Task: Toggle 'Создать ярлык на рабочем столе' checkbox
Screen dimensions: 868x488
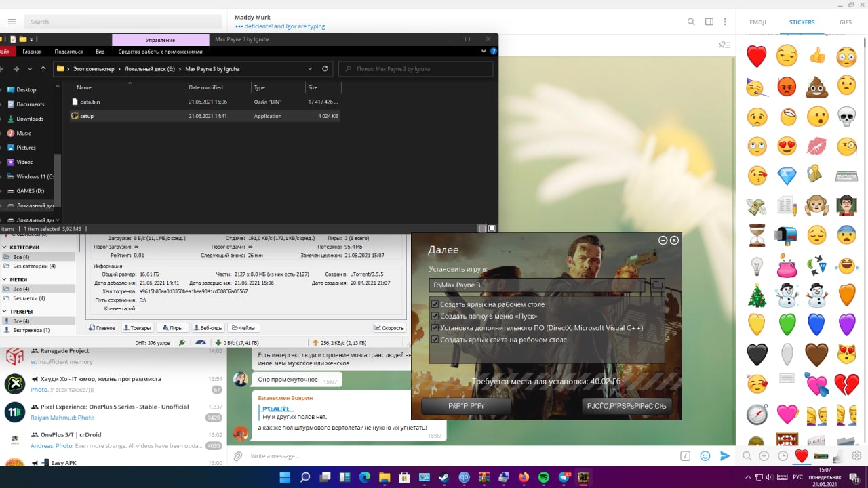Action: [435, 305]
